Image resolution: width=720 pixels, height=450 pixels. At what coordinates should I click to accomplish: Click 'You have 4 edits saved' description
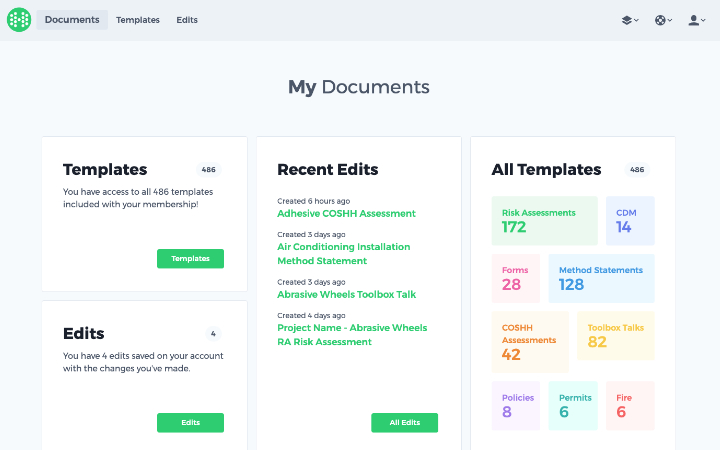tap(143, 362)
